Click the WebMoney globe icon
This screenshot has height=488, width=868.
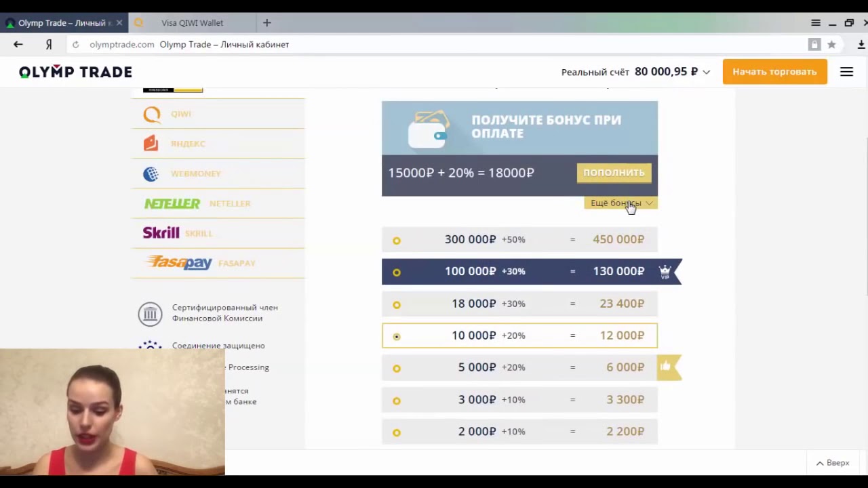[x=151, y=174]
